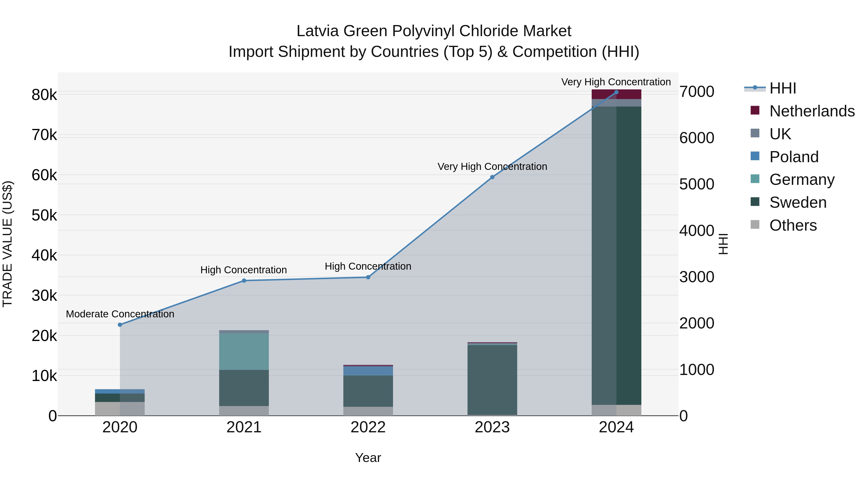Viewport: 868px width, 488px height.
Task: Click the 2024 x-axis tick label
Action: [616, 427]
